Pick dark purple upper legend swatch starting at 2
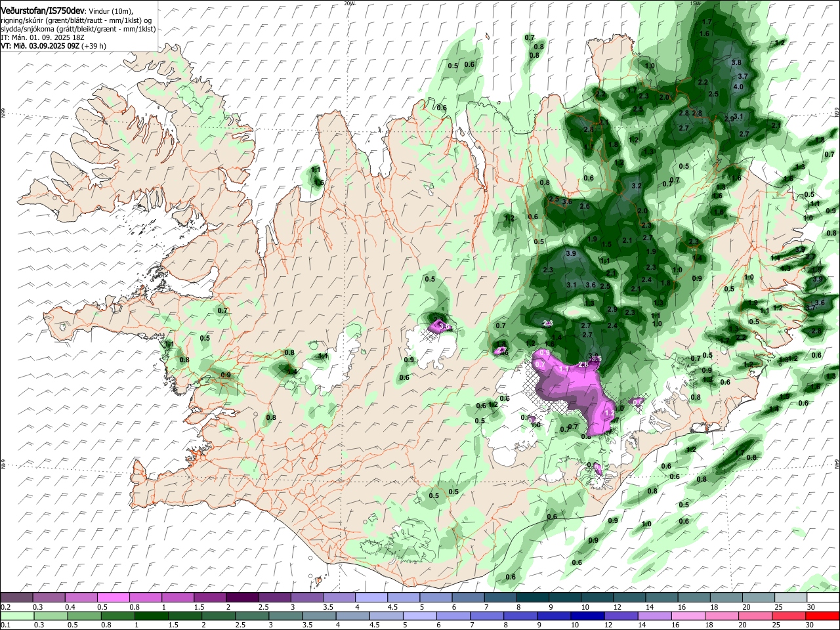840x630 pixels. point(241,597)
